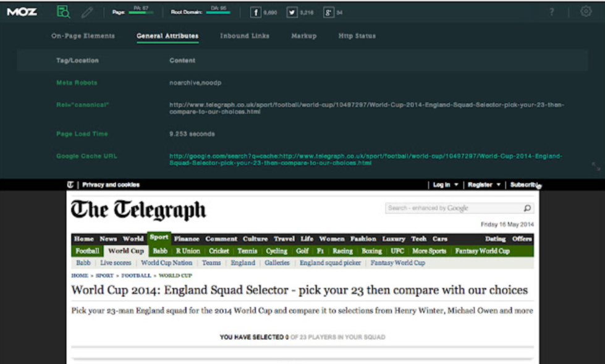
Task: Click the Facebook share count icon
Action: click(255, 12)
